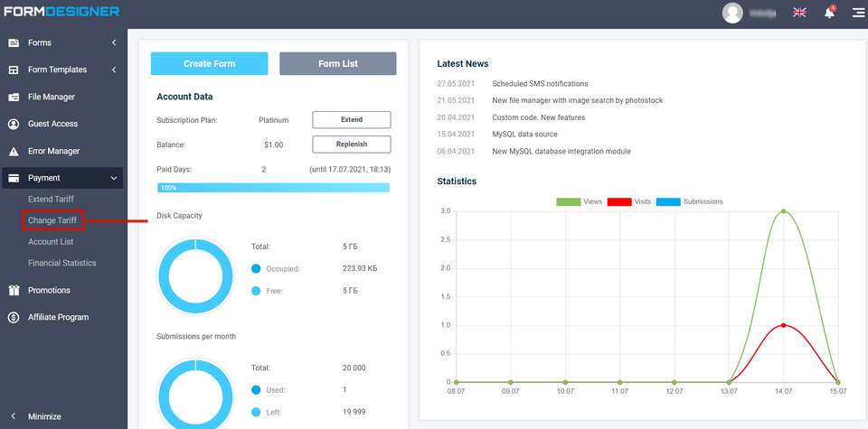Click the paid days progress bar
Image resolution: width=868 pixels, height=429 pixels.
[x=273, y=188]
